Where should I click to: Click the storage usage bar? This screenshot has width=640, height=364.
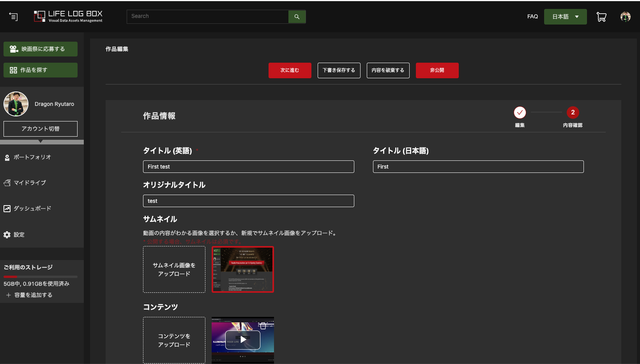tap(41, 277)
